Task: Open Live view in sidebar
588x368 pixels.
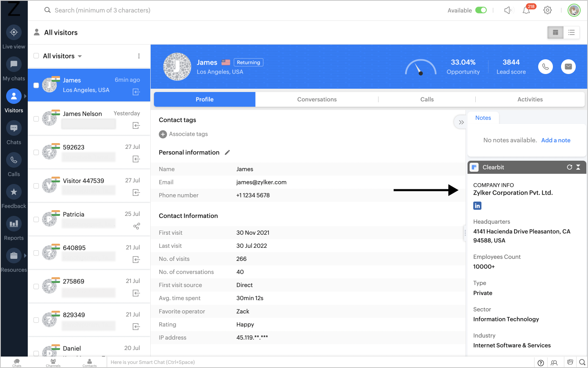Action: [14, 37]
